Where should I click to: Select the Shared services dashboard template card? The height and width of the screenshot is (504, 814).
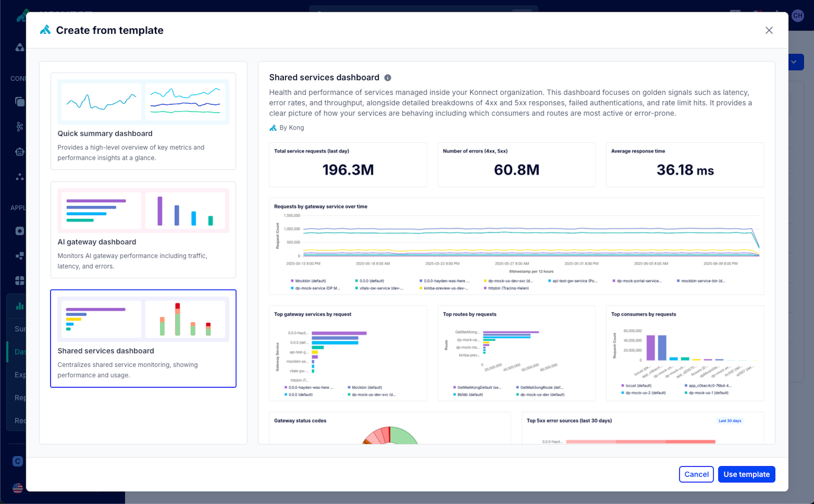point(143,338)
